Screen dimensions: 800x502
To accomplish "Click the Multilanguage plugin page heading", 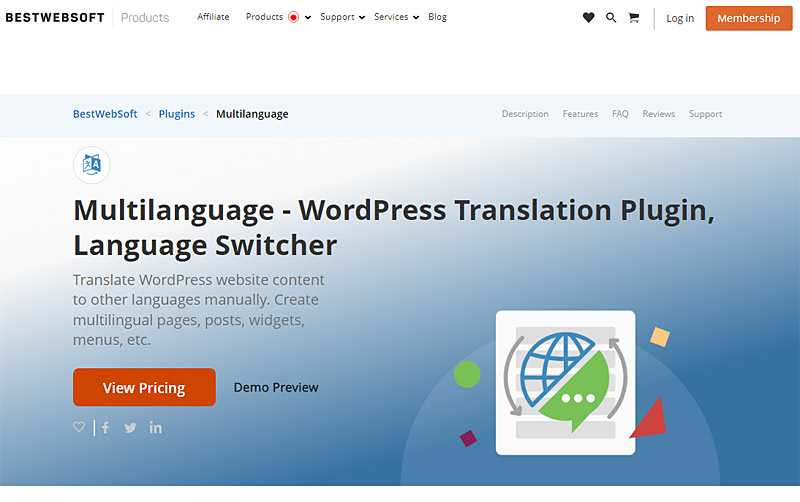I will (394, 228).
